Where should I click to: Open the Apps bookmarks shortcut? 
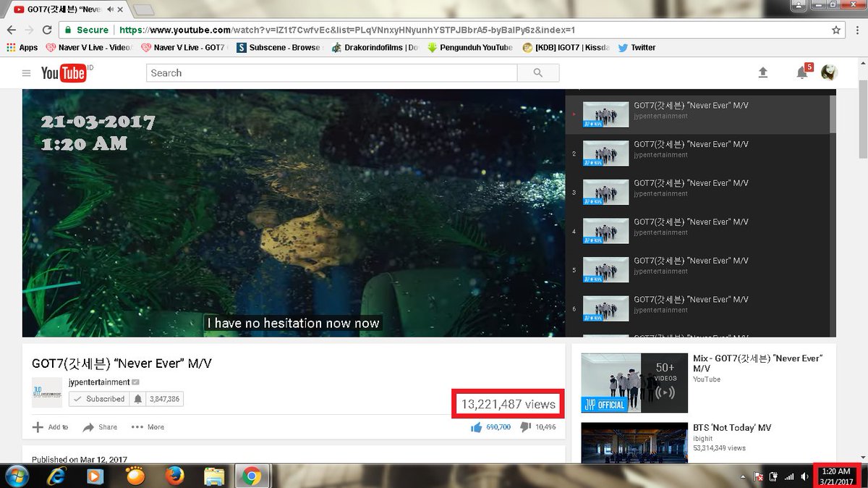tap(22, 48)
